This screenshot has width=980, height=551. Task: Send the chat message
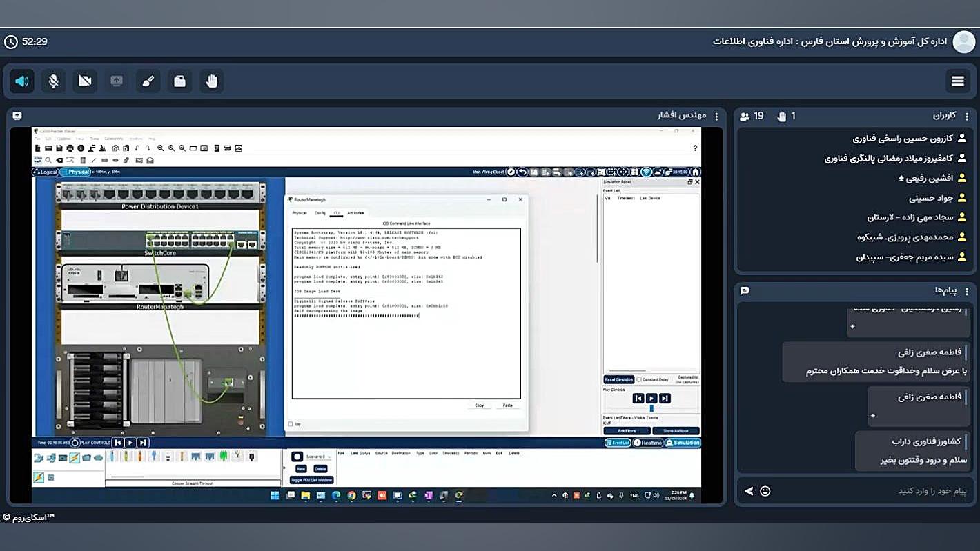pyautogui.click(x=749, y=491)
